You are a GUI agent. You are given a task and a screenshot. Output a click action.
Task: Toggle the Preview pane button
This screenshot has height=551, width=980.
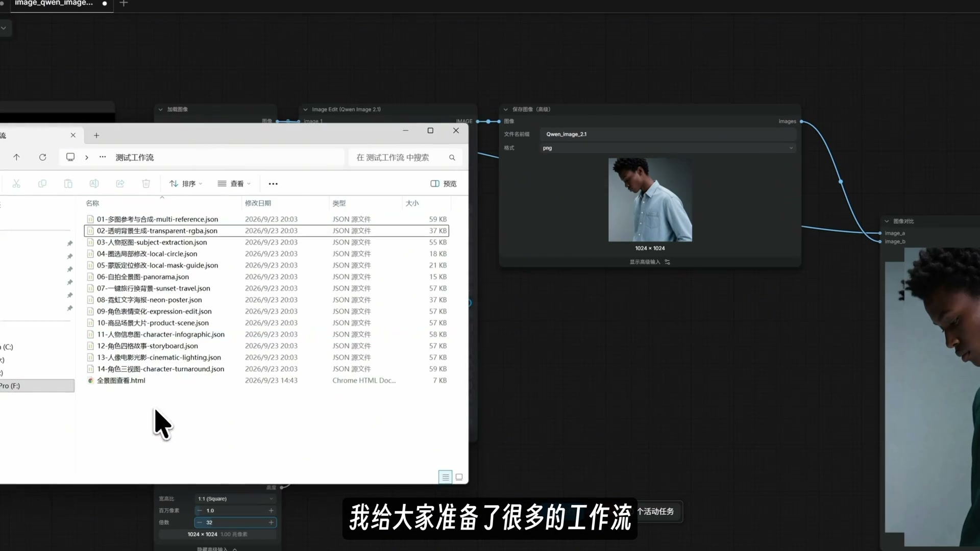(x=443, y=184)
